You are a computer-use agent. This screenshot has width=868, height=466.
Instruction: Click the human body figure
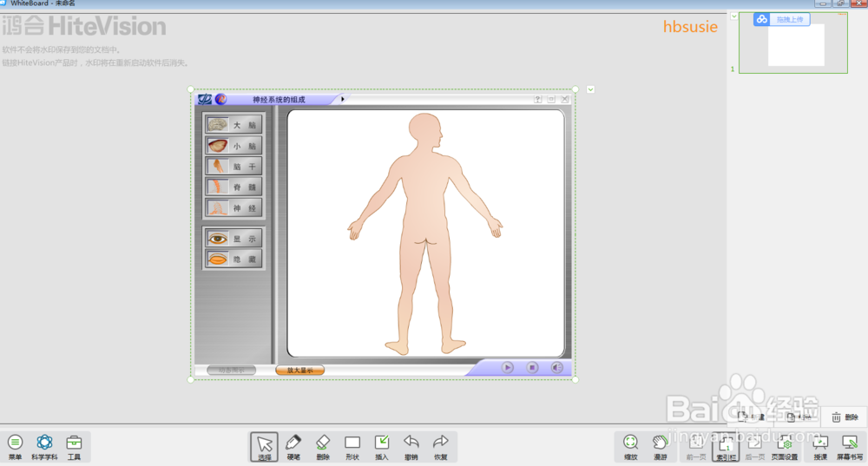425,233
